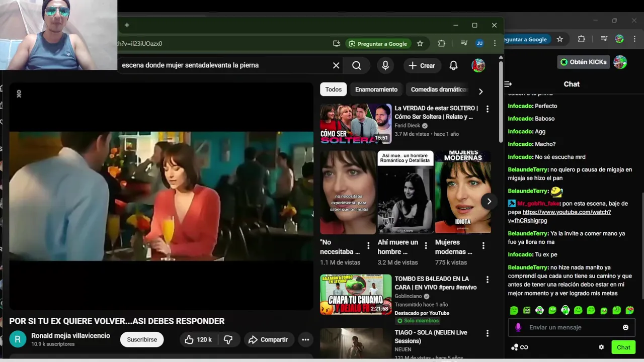The width and height of the screenshot is (644, 362).
Task: Click the Obtén KICKs button
Action: [x=583, y=62]
